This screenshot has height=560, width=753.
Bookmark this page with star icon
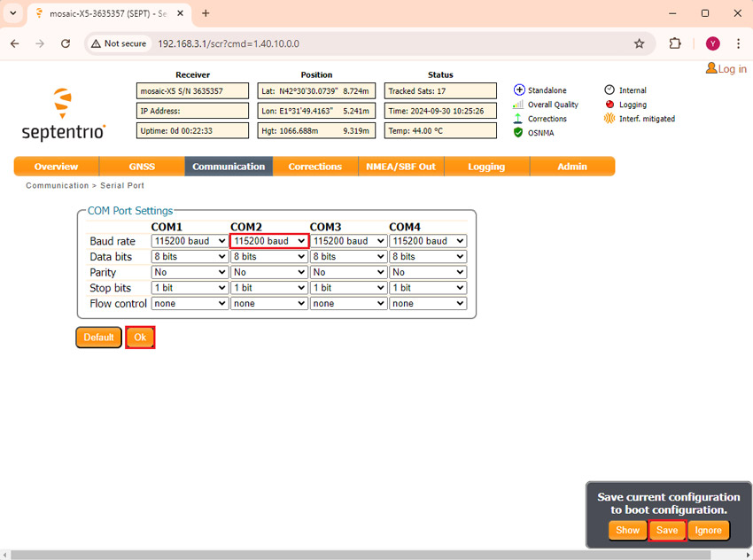point(639,43)
